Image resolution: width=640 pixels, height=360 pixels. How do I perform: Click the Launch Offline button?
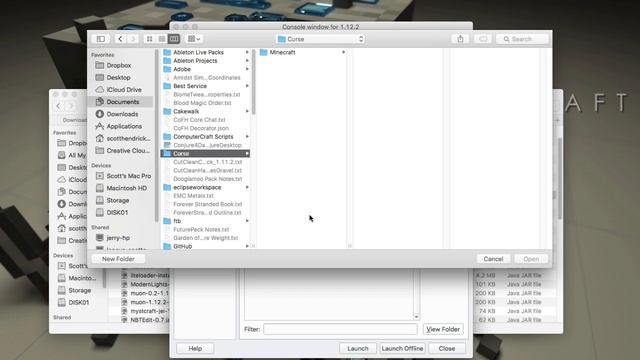402,348
